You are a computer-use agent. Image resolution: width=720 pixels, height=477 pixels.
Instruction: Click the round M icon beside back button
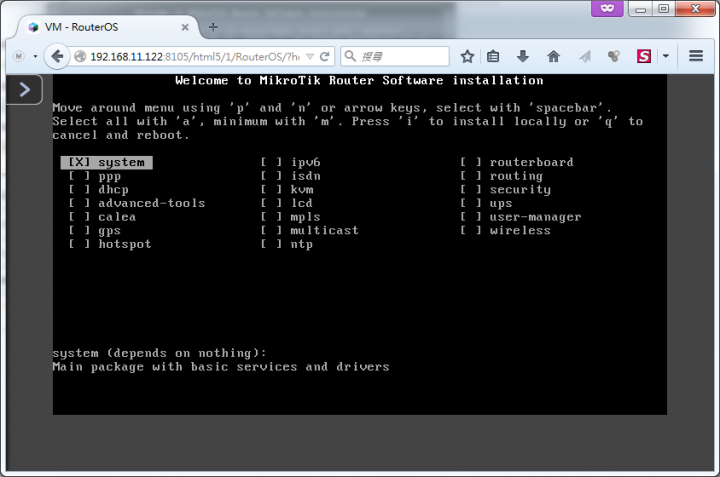coord(19,56)
